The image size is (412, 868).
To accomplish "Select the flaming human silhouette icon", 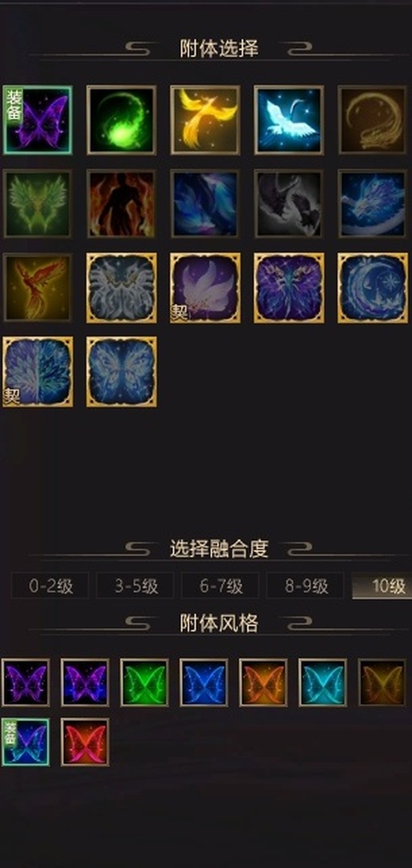I will [x=122, y=204].
